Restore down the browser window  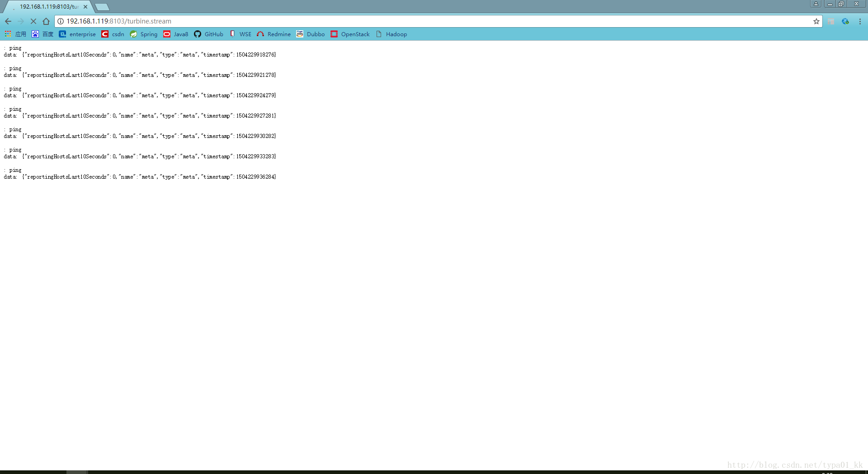[841, 4]
